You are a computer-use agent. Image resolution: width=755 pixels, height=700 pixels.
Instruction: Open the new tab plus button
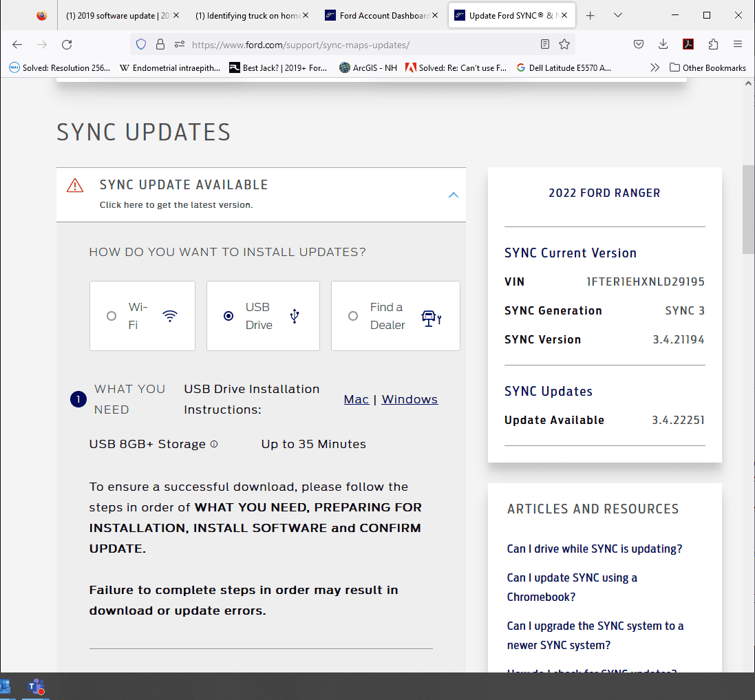pyautogui.click(x=591, y=15)
